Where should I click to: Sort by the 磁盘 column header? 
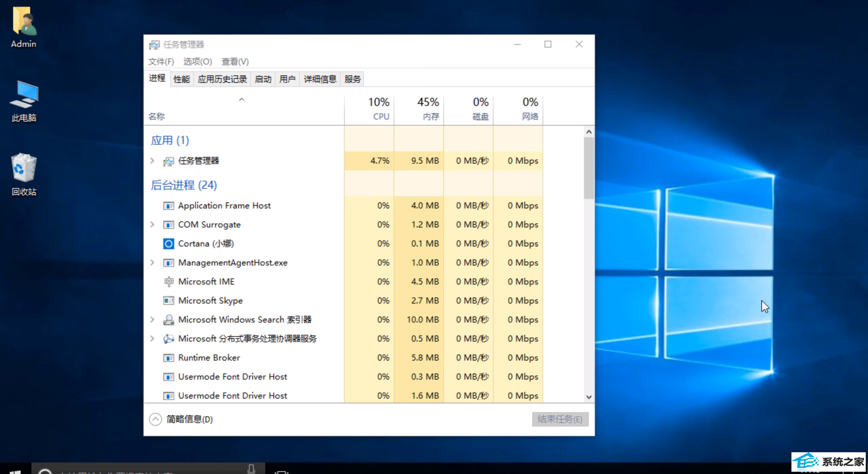click(469, 110)
